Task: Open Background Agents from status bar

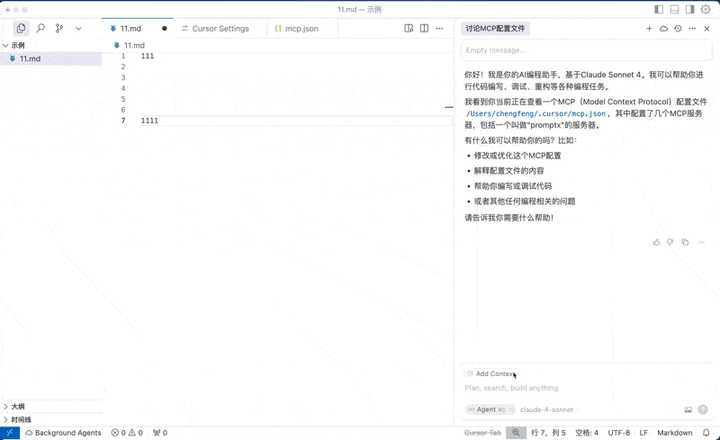Action: pyautogui.click(x=62, y=433)
